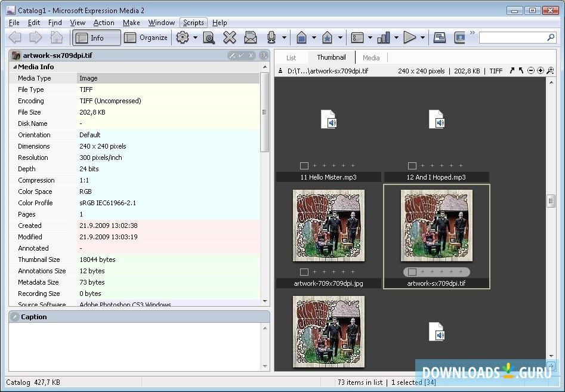Switch to the List view tab
Image resolution: width=565 pixels, height=392 pixels.
291,58
